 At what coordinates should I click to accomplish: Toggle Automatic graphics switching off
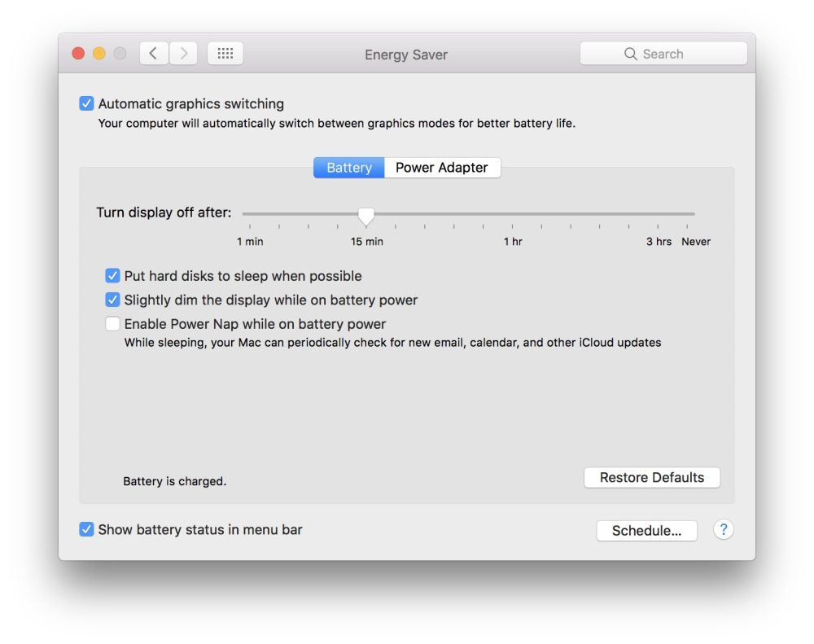click(x=87, y=103)
